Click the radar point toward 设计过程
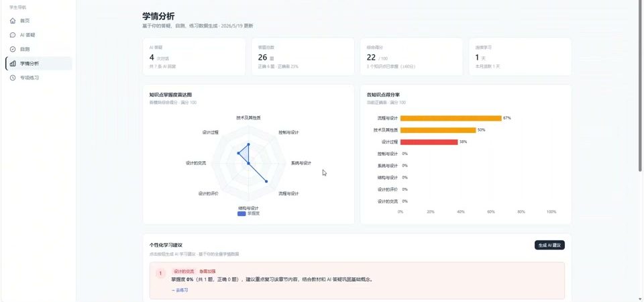Screen dimensions: 644x302 [x=238, y=153]
